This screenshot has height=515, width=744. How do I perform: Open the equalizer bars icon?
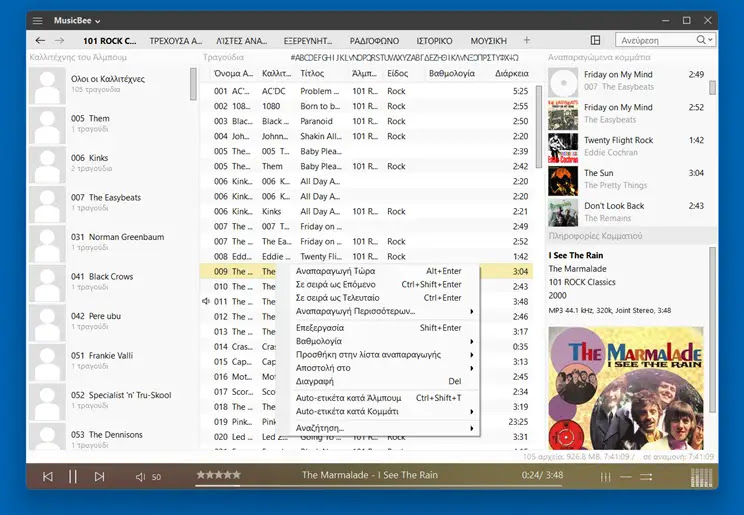click(605, 477)
